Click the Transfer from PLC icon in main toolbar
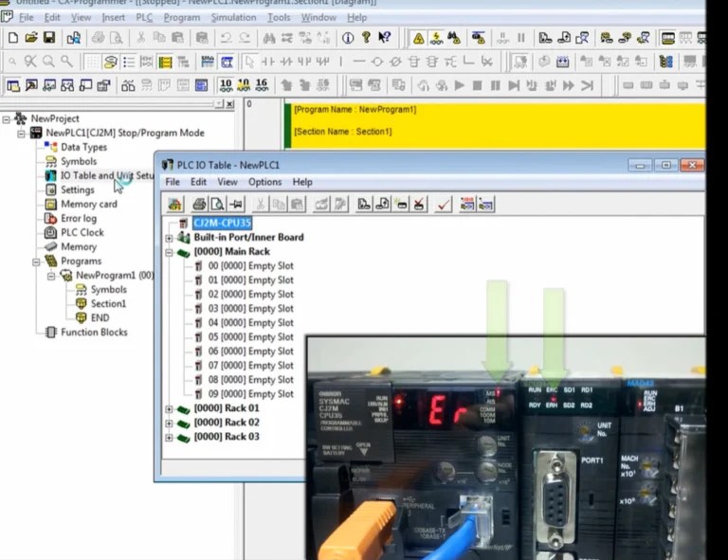 point(564,38)
